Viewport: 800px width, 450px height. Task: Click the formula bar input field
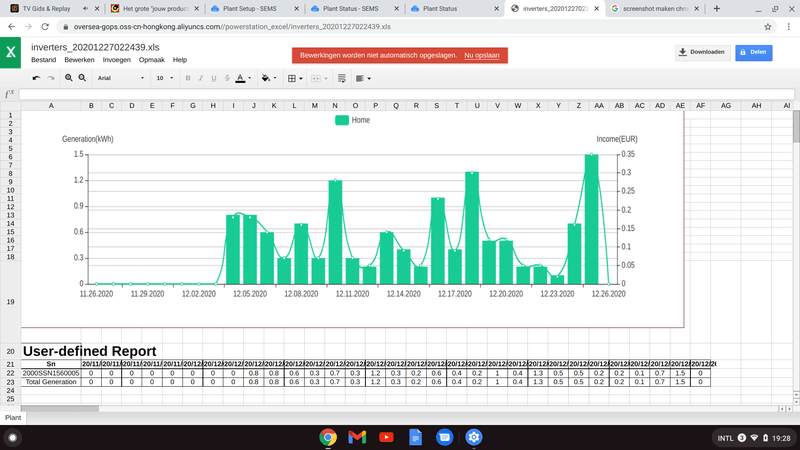coord(407,94)
